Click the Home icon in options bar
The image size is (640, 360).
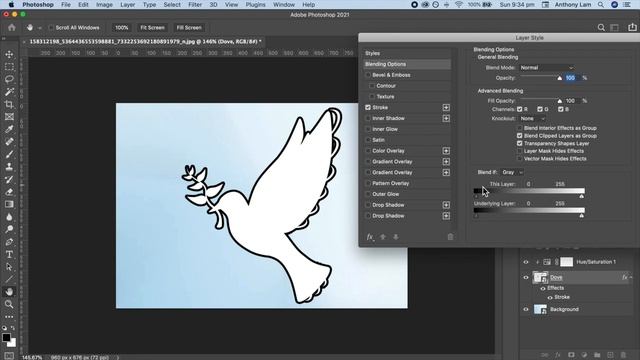click(12, 28)
